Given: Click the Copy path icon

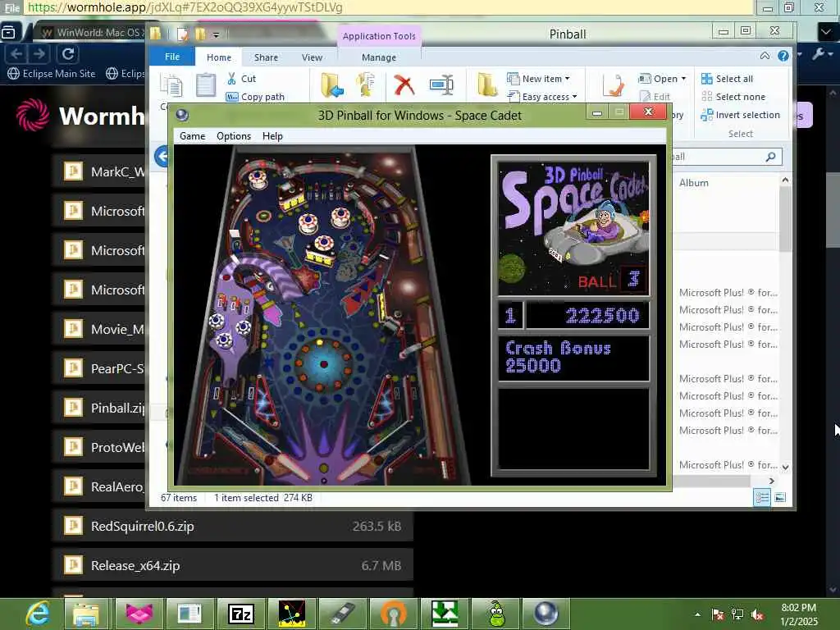Looking at the screenshot, I should 231,97.
